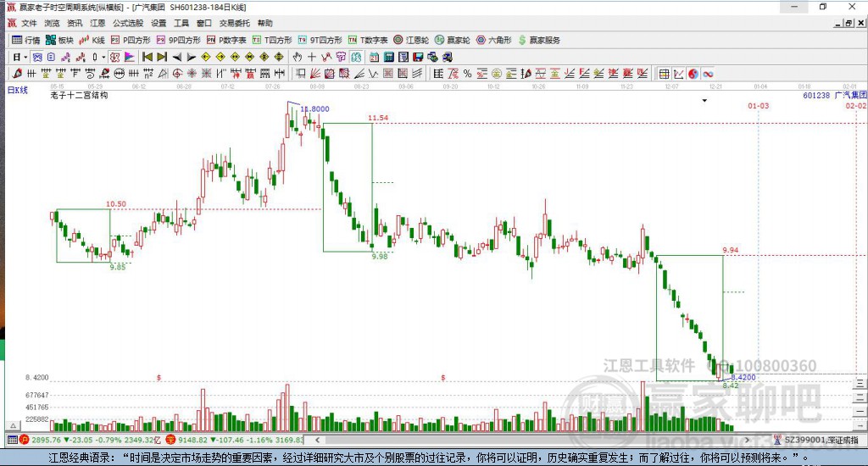Viewport: 868px width, 466px height.
Task: Click the gold 金 circle icon
Action: (x=497, y=74)
